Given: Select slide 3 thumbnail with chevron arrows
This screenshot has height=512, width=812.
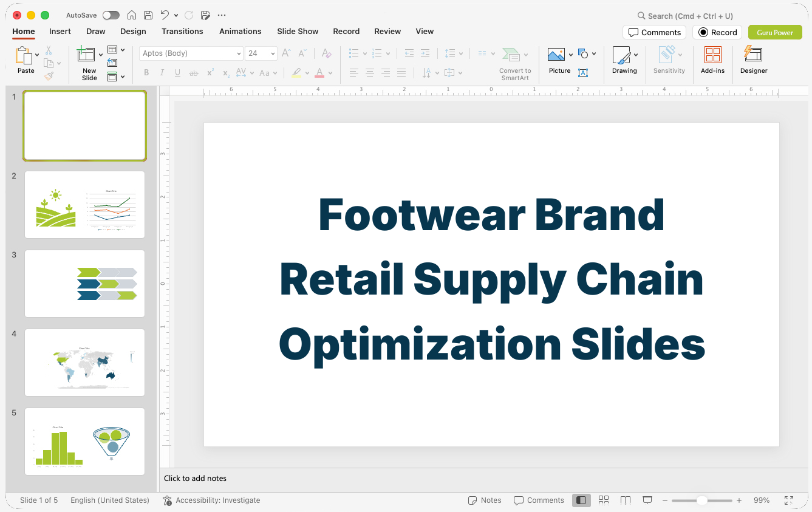Looking at the screenshot, I should 84,284.
